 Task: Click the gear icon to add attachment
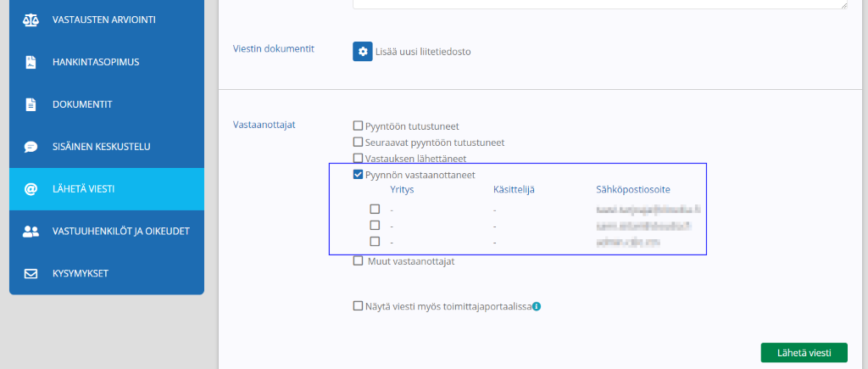[363, 52]
